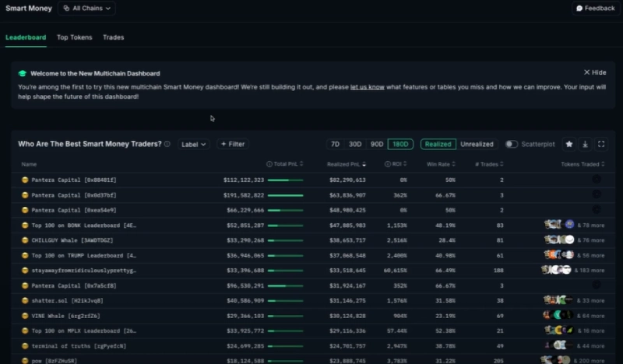Image resolution: width=623 pixels, height=364 pixels.
Task: Open Top 100 on MPLX Leaderboard trader
Action: (x=84, y=331)
